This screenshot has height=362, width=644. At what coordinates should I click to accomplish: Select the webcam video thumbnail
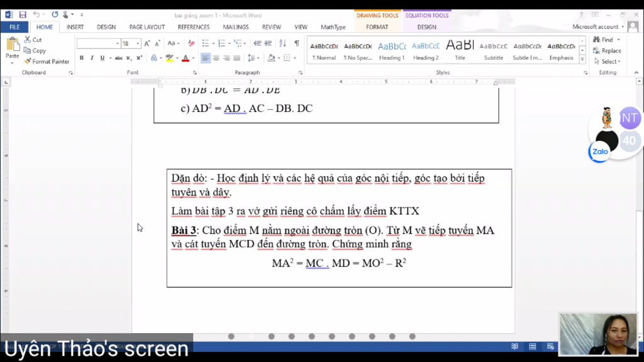599,334
